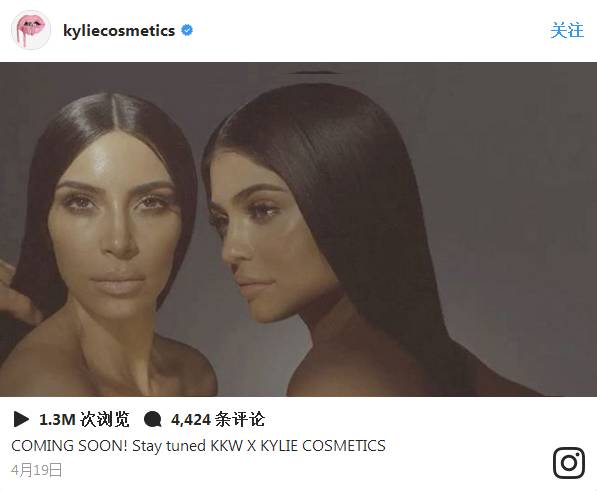The height and width of the screenshot is (491, 597).
Task: Click the blue verified badge
Action: tap(187, 30)
